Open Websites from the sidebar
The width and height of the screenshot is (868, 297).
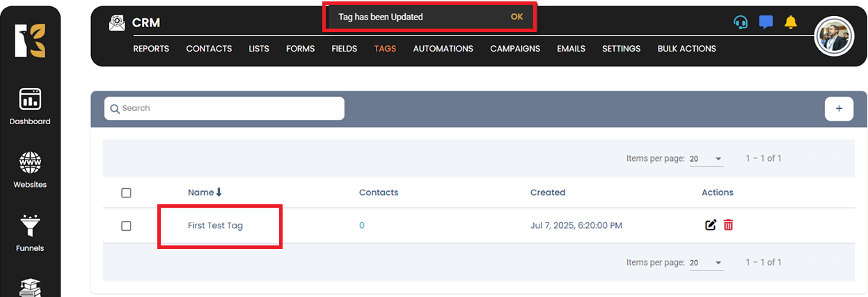pyautogui.click(x=30, y=169)
